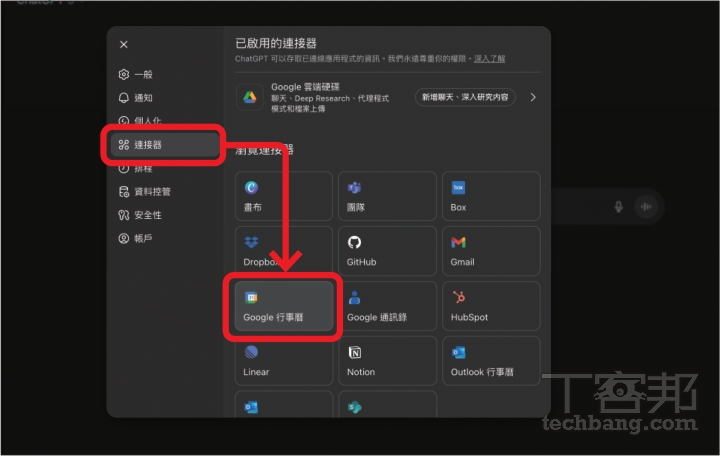Select the GitHub label text
This screenshot has height=456, width=720.
tap(361, 262)
